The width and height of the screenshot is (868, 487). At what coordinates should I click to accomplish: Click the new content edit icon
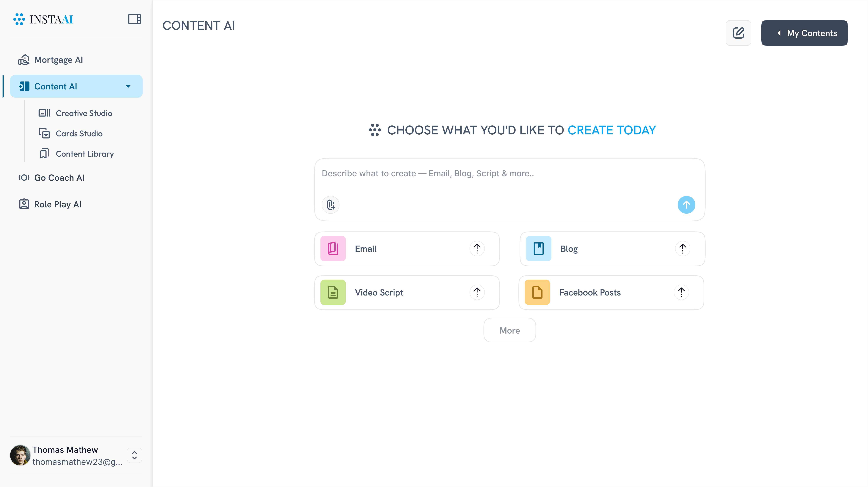click(738, 33)
